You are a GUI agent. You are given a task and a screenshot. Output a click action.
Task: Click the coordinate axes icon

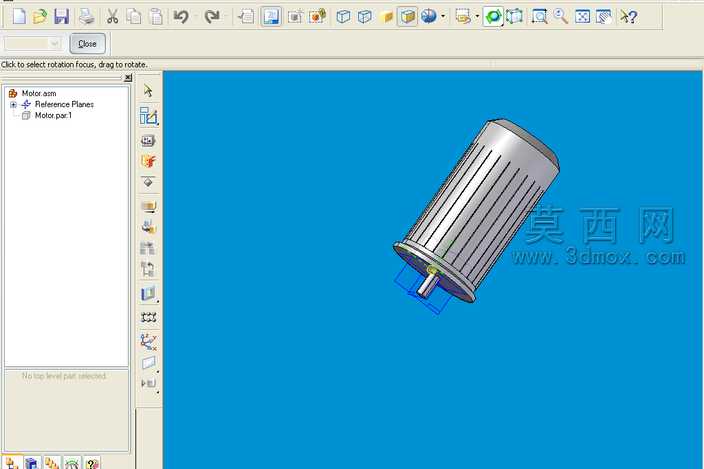point(148,342)
